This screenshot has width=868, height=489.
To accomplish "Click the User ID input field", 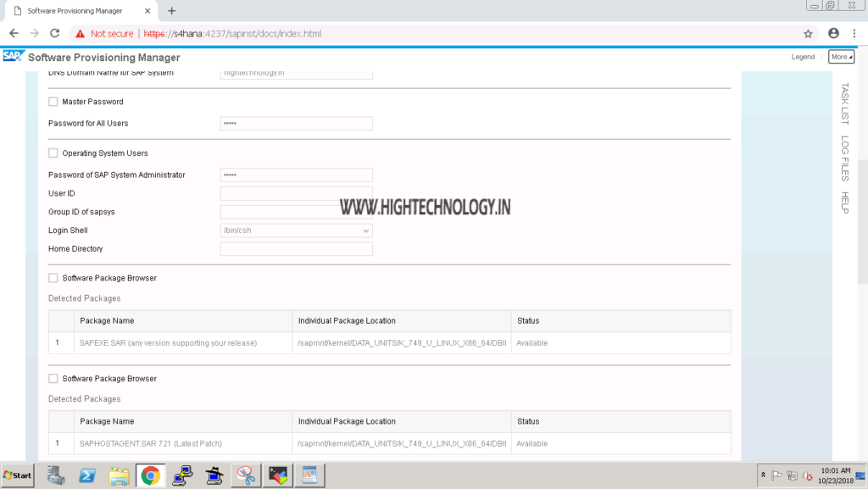I will [x=296, y=193].
